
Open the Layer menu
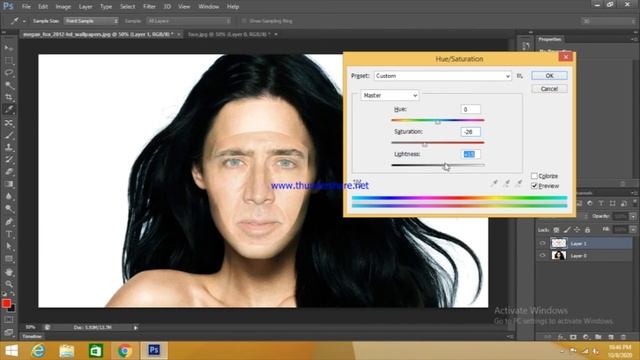coord(85,7)
